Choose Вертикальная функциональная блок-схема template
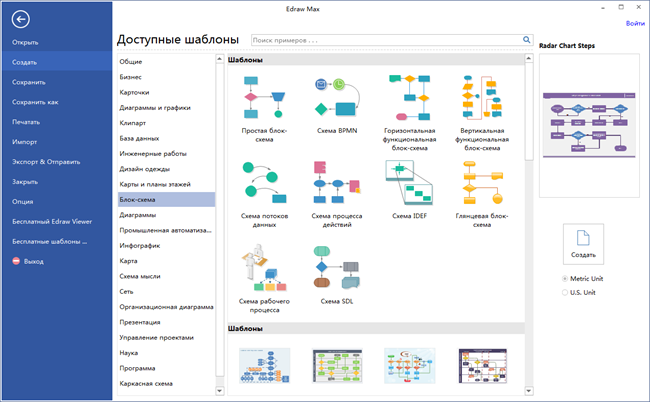The image size is (650, 402). (x=482, y=97)
